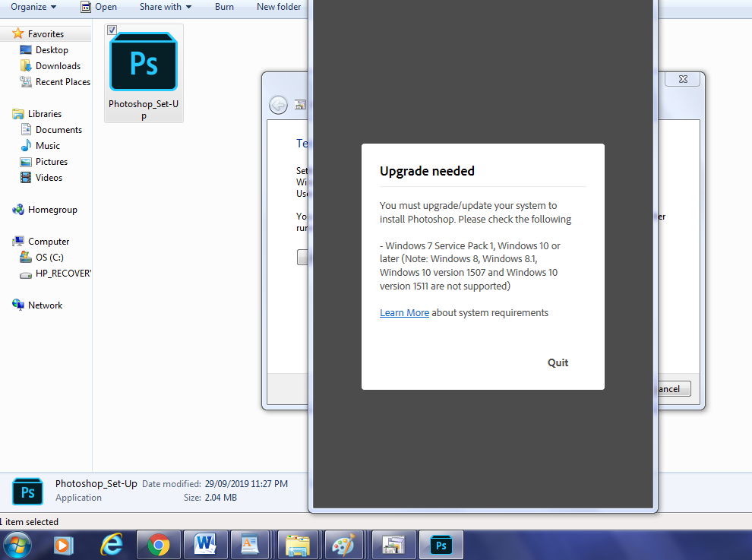Create a New folder from toolbar

click(x=279, y=7)
